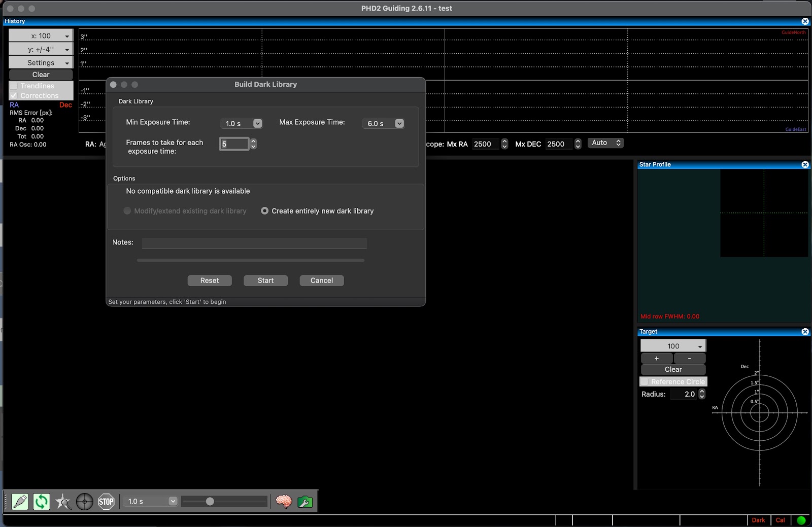Stop guiding with the STOP icon
Image resolution: width=812 pixels, height=527 pixels.
tap(106, 502)
